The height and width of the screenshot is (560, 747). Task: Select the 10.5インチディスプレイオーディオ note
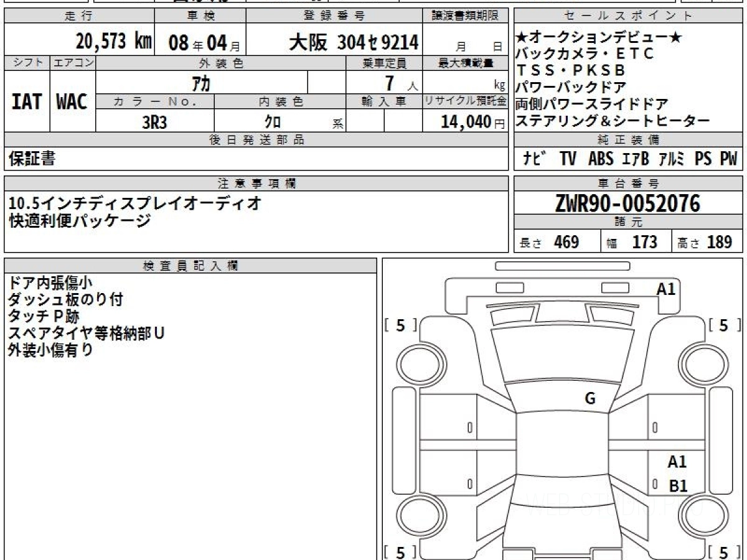(136, 203)
